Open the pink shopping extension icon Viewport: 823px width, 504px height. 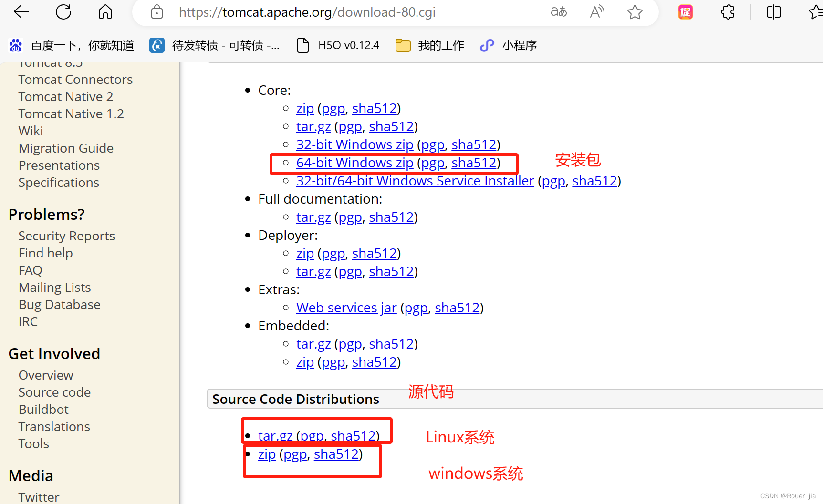coord(686,12)
